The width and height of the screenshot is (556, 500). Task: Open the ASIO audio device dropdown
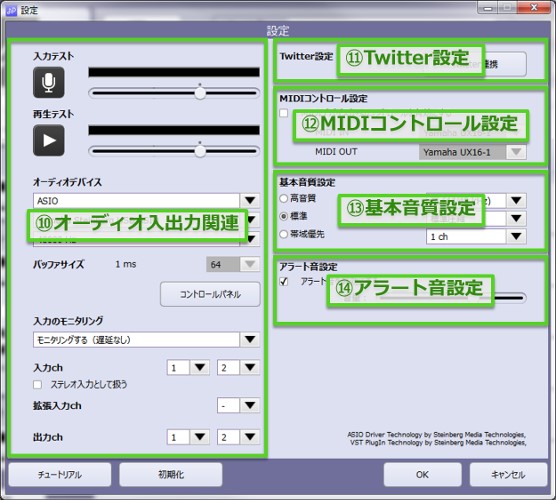pos(146,201)
